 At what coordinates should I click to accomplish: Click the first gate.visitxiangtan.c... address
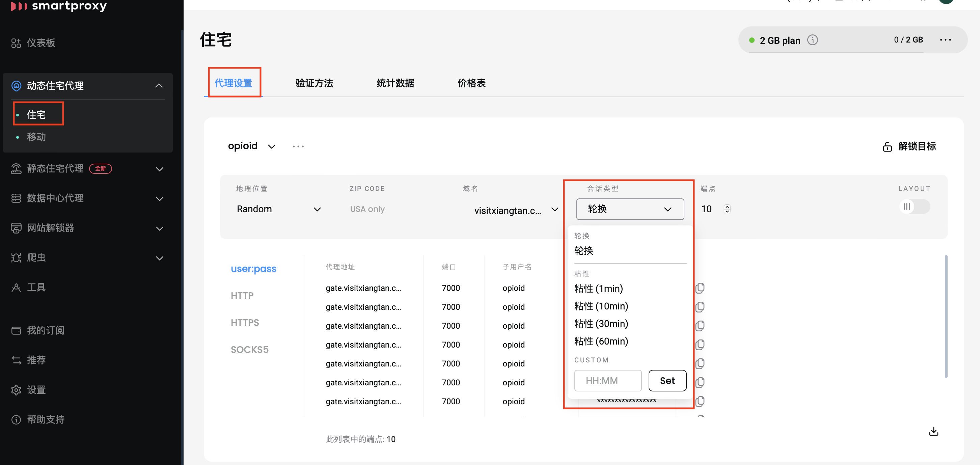363,288
